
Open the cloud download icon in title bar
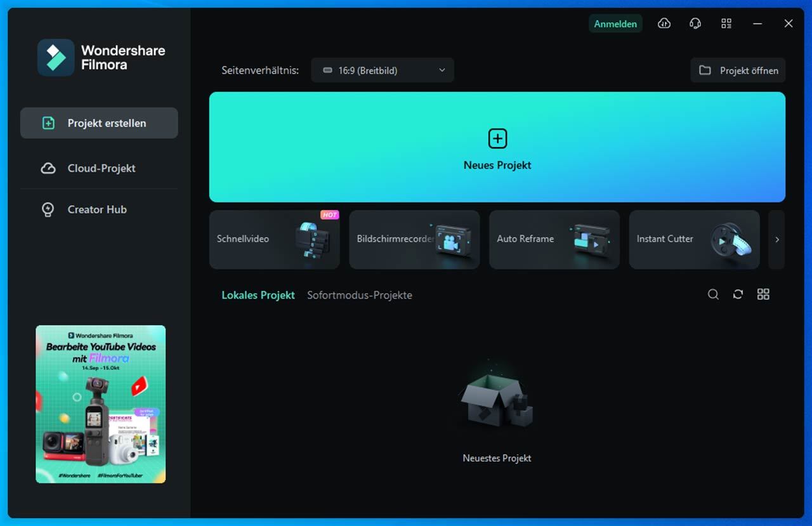664,23
